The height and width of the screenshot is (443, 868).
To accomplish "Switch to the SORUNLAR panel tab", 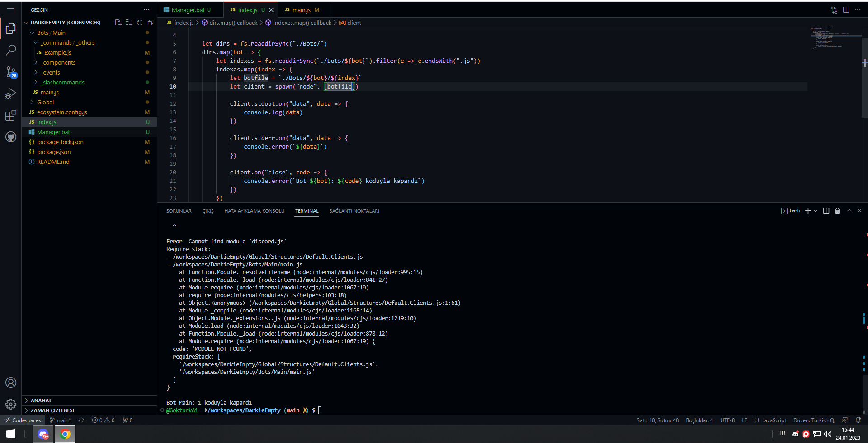I will coord(179,211).
